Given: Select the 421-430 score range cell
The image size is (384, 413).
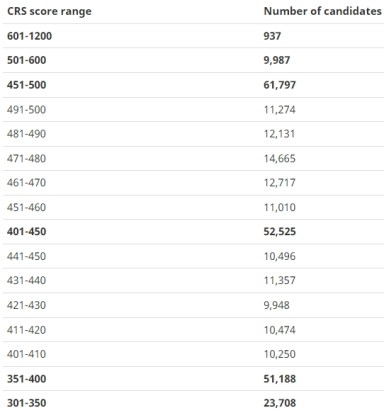Looking at the screenshot, I should point(26,305).
